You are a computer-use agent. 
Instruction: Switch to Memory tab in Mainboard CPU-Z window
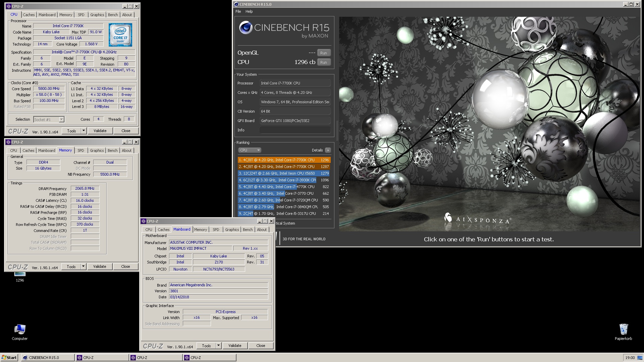click(201, 230)
